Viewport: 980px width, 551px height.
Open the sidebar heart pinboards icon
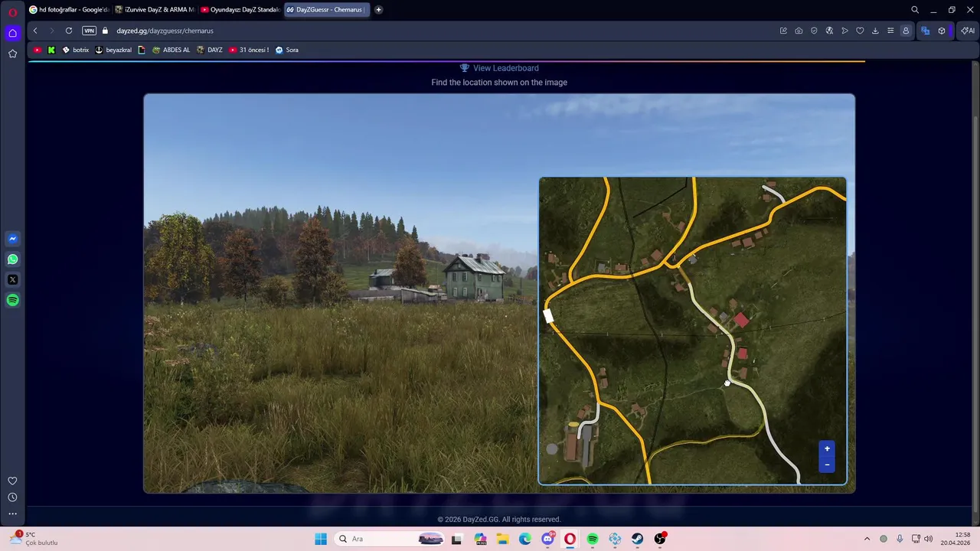[12, 481]
